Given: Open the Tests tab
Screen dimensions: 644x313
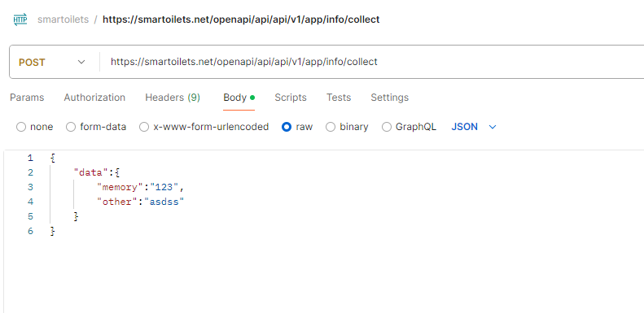Looking at the screenshot, I should click(x=339, y=98).
